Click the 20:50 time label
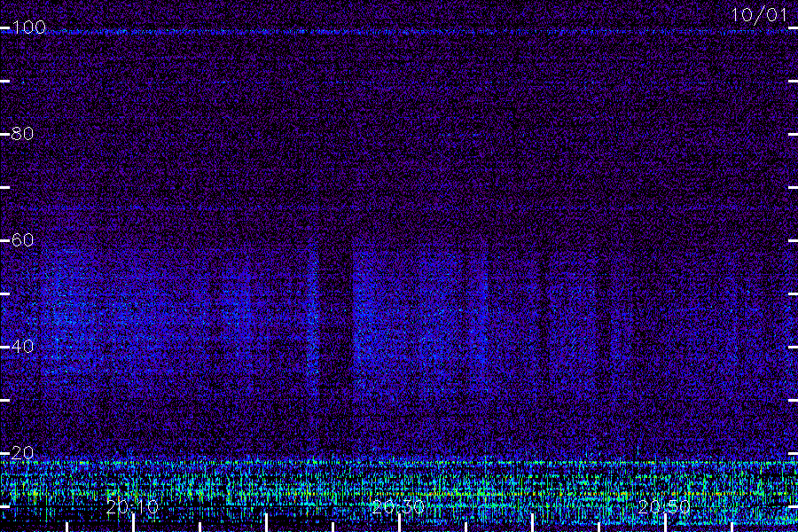This screenshot has width=798, height=532. tap(664, 507)
